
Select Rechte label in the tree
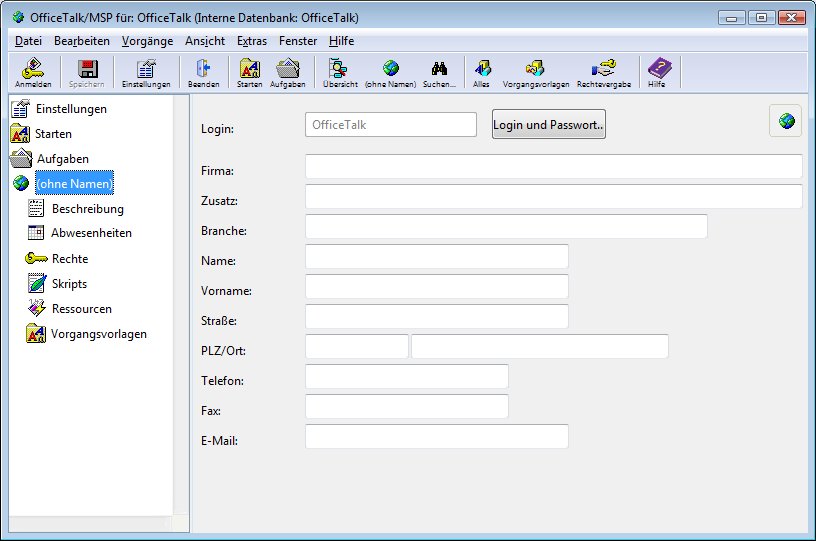click(70, 259)
